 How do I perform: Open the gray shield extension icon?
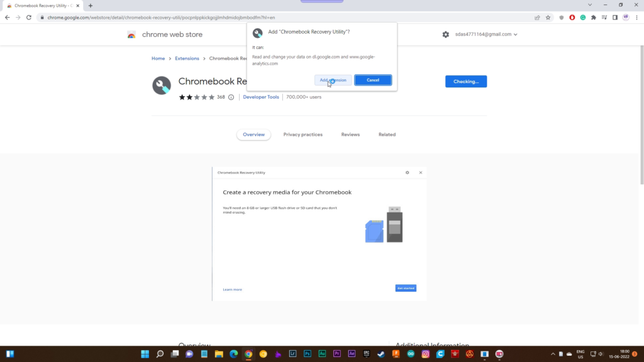point(562,18)
